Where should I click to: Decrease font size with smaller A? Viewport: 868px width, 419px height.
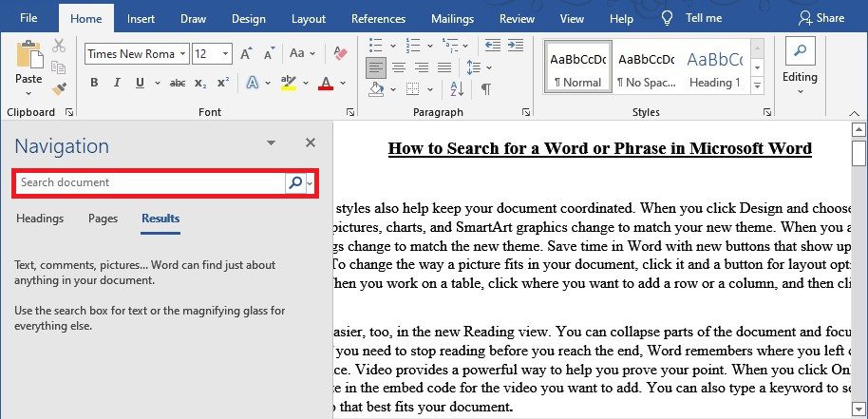[x=270, y=54]
